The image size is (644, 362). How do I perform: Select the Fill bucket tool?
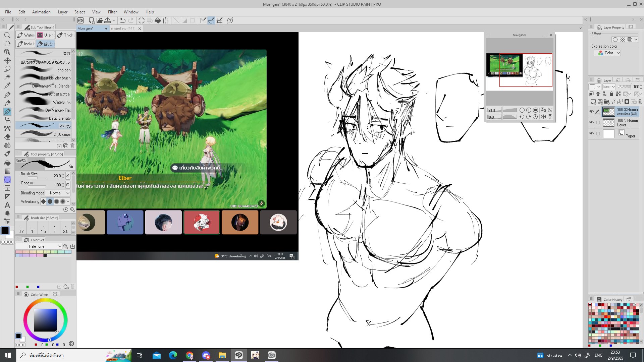pos(7,163)
